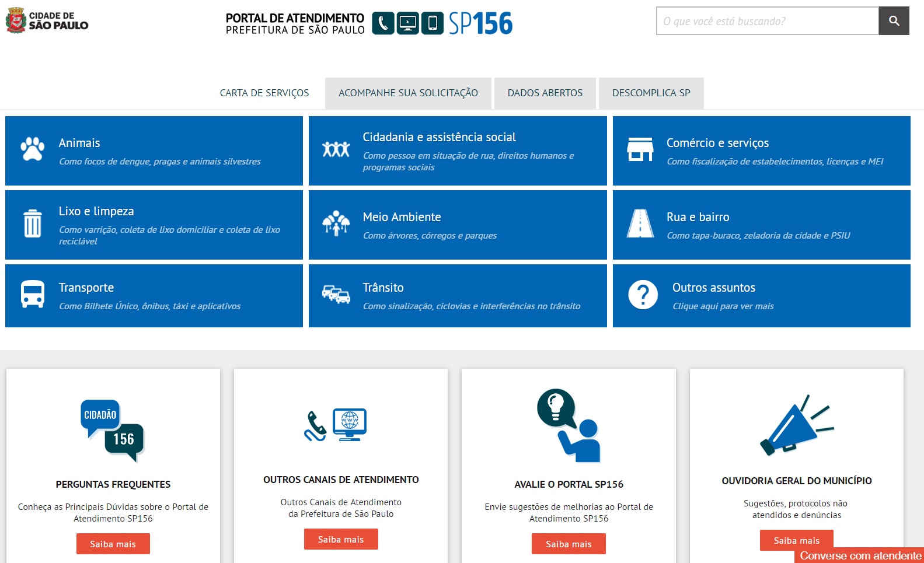The image size is (924, 563).
Task: Go to the Descomplica SP tab
Action: (651, 93)
